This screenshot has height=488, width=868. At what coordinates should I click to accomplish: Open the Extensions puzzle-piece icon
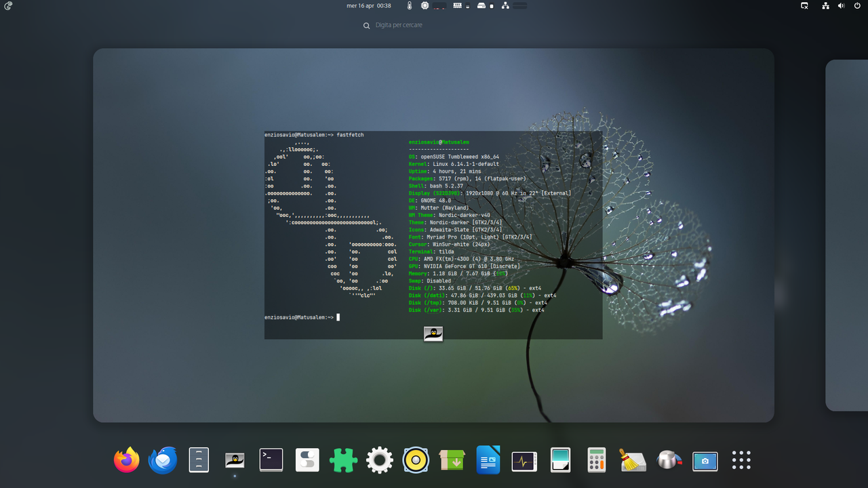click(343, 460)
